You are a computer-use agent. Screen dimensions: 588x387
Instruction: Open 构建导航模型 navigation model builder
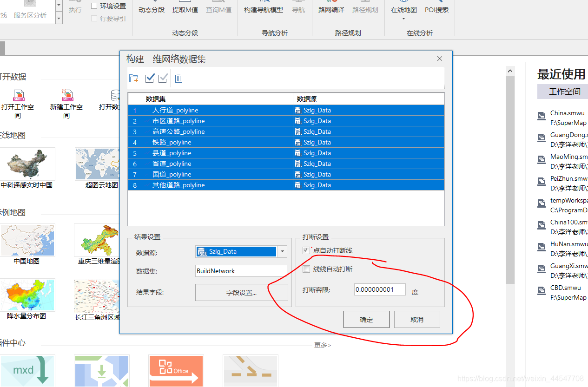click(x=263, y=9)
